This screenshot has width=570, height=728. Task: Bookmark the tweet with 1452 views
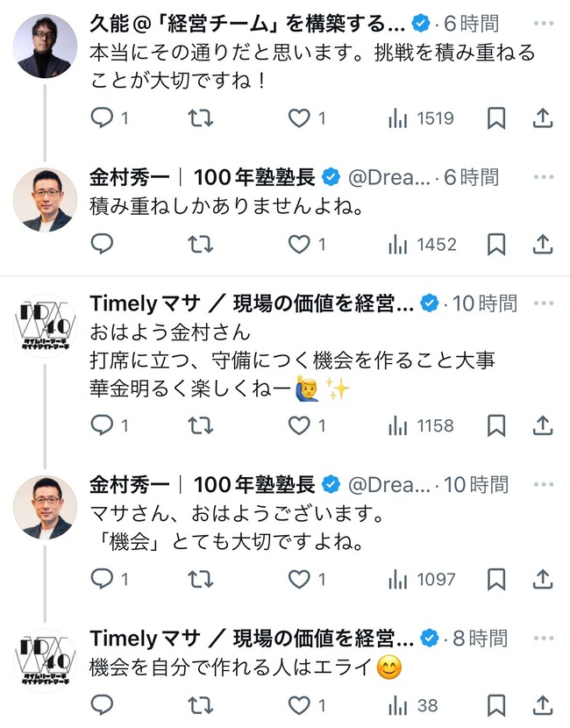click(496, 244)
